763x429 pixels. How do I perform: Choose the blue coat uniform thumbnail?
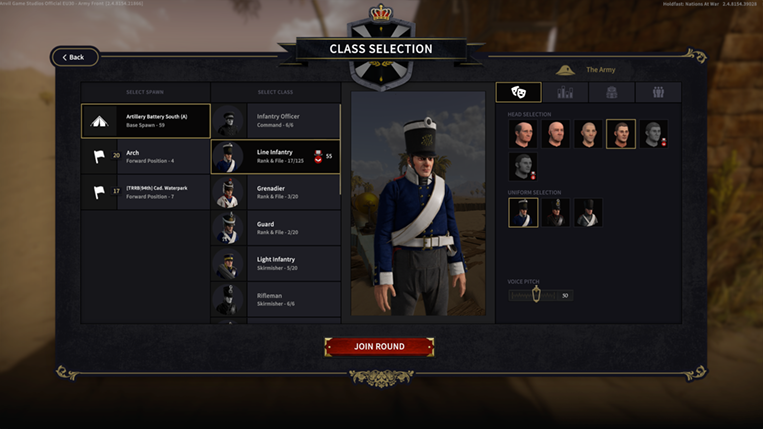pyautogui.click(x=523, y=213)
